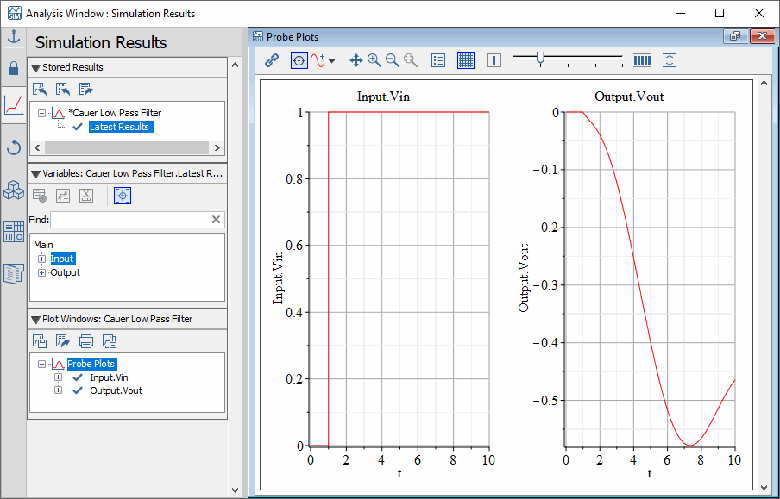Select the Input variable in tree
This screenshot has height=499, width=780.
[62, 258]
